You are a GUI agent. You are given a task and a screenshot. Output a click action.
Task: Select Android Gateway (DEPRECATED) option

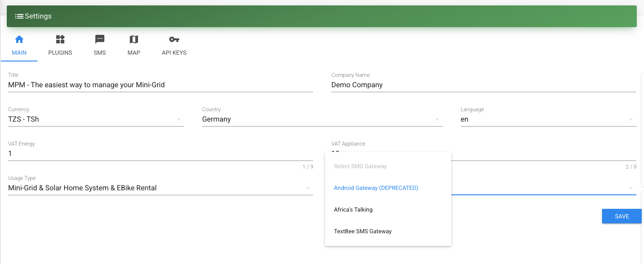tap(376, 188)
